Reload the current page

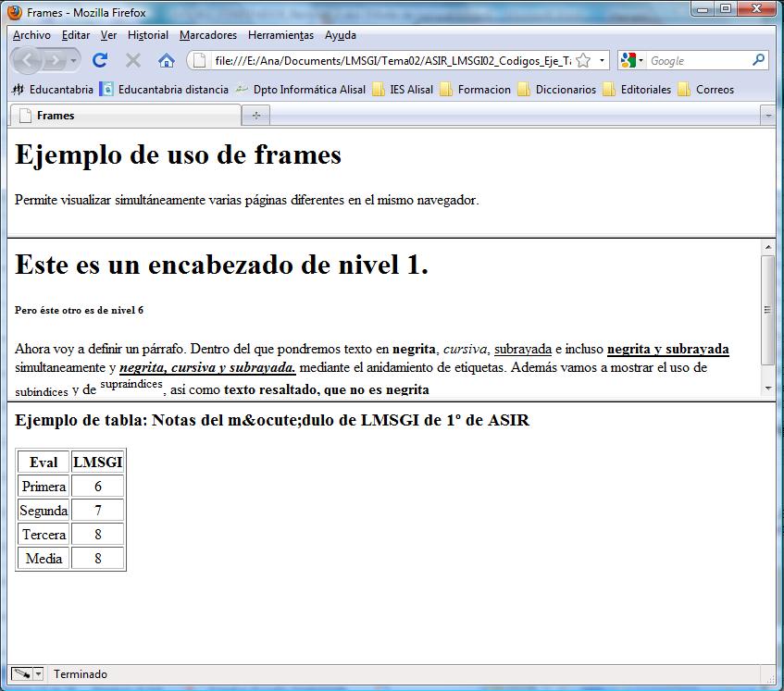pos(100,58)
